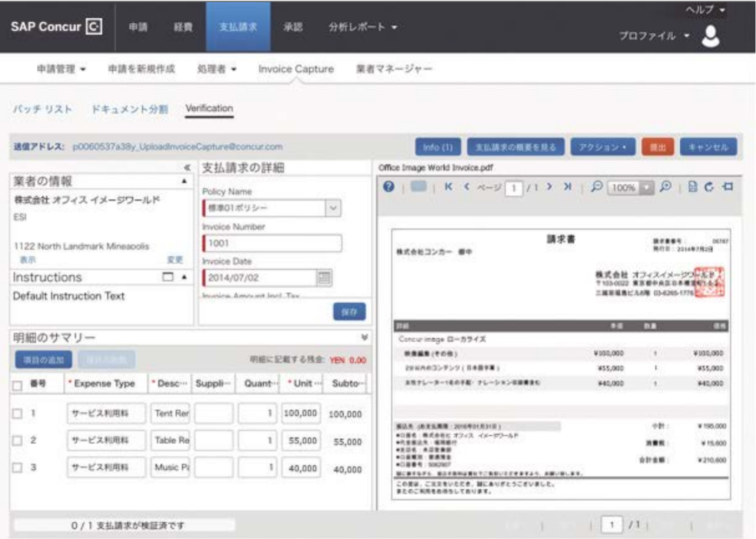The image size is (756, 539).
Task: Collapse the left panel with double chevron
Action: [x=187, y=168]
